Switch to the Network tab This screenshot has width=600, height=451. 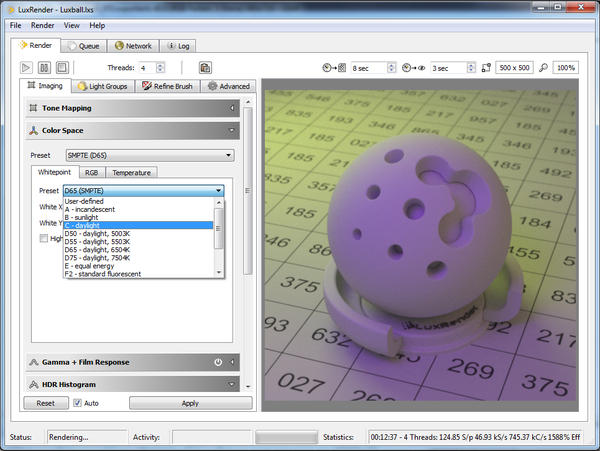pyautogui.click(x=133, y=46)
